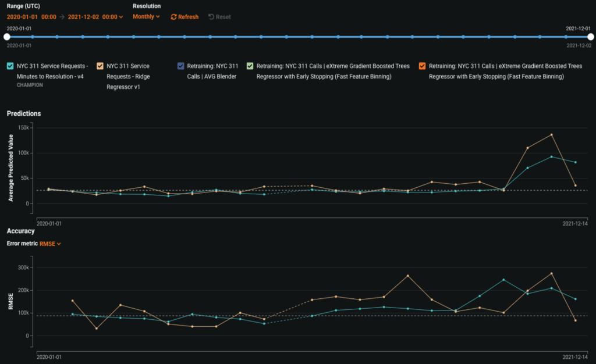Screen dimensions: 596x364
Task: Click the right time range slider handle
Action: point(591,37)
